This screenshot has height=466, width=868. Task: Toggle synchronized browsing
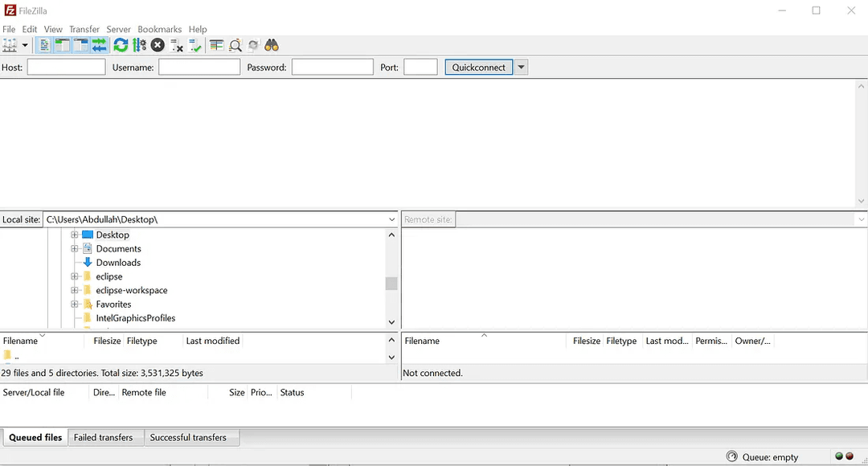point(253,45)
